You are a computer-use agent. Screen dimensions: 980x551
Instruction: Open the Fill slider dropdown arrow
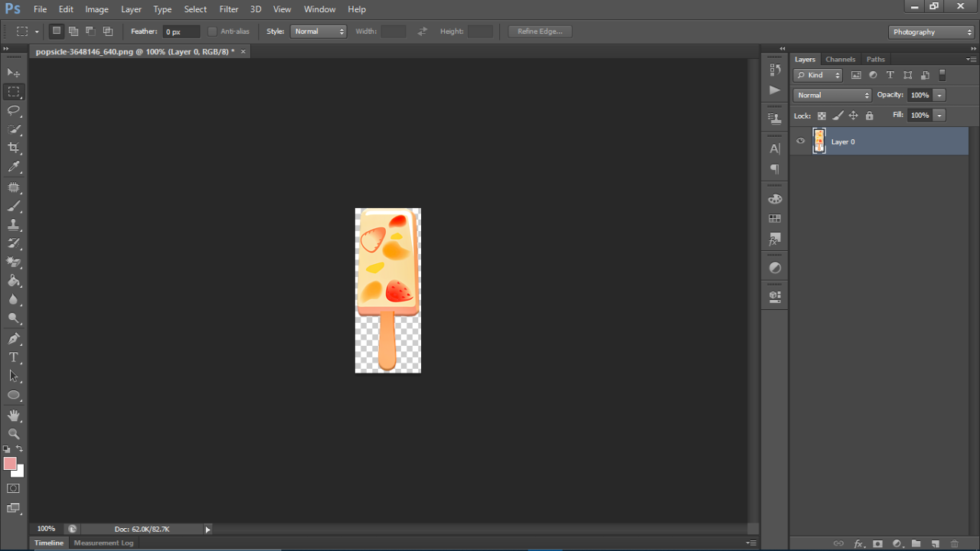point(939,115)
